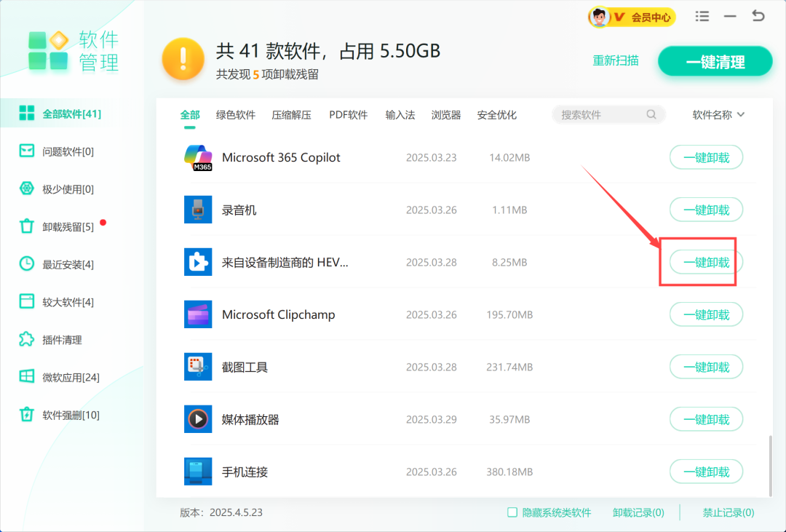786x532 pixels.
Task: Click the back arrow icon in title bar
Action: pos(758,16)
